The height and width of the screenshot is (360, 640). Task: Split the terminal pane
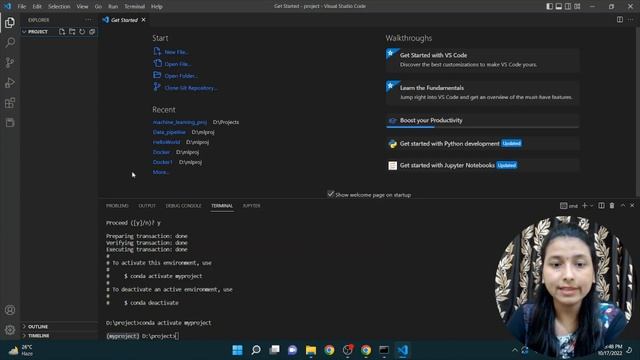601,206
